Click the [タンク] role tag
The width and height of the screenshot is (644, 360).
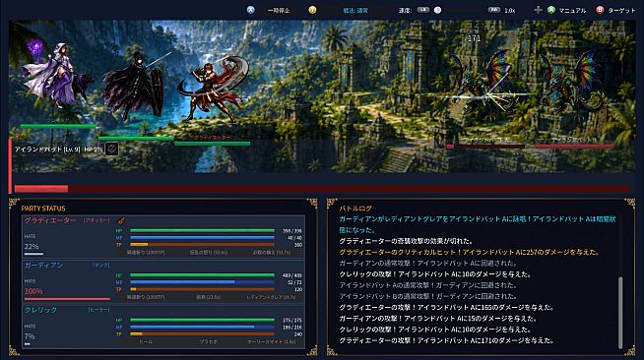click(101, 266)
